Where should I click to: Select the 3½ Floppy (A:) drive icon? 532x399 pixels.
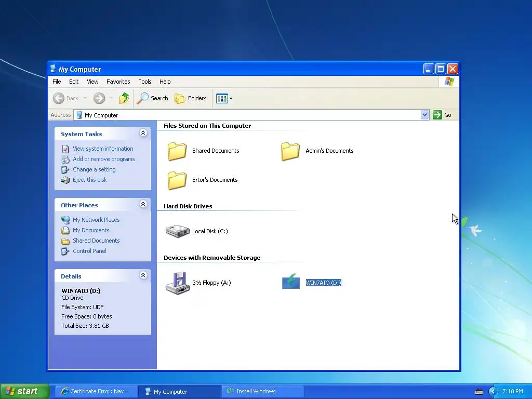[x=177, y=283]
